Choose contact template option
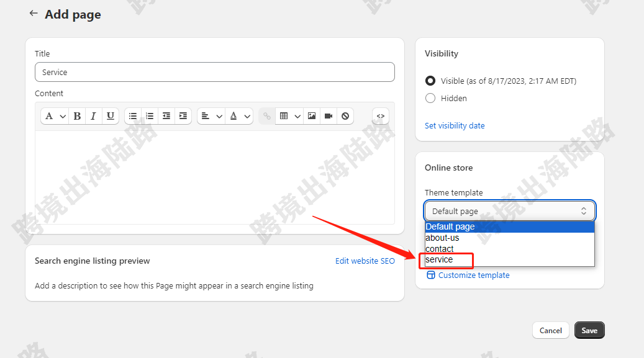Image resolution: width=644 pixels, height=358 pixels. 510,249
